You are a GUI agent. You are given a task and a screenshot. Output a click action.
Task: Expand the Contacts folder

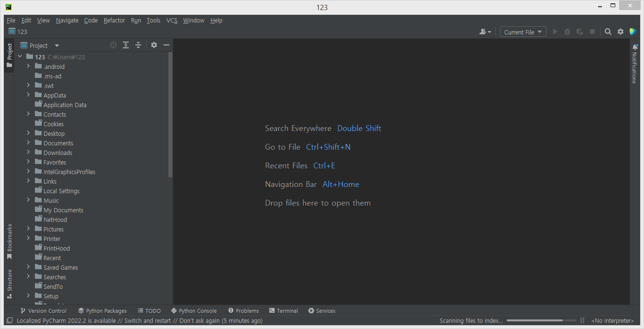(28, 114)
